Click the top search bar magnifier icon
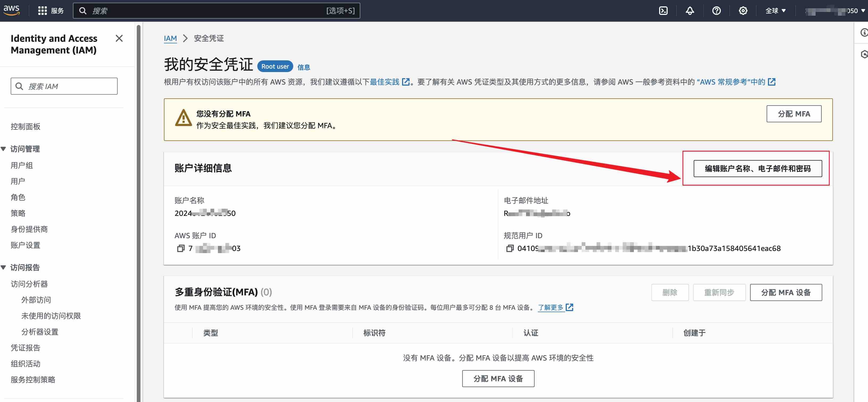Viewport: 868px width, 402px height. pos(82,11)
